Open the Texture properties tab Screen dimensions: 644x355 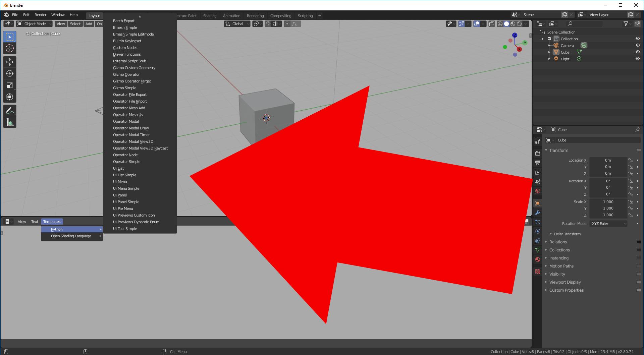tap(538, 272)
